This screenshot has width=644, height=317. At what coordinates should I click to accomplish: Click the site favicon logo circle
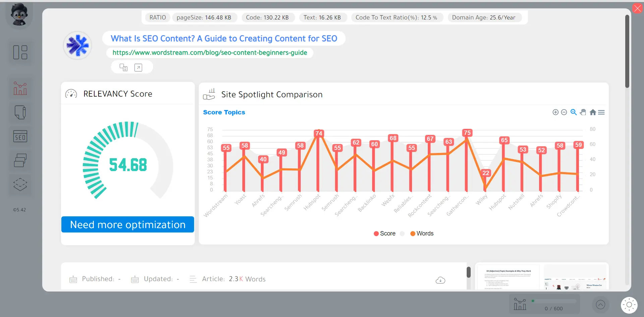[x=77, y=45]
